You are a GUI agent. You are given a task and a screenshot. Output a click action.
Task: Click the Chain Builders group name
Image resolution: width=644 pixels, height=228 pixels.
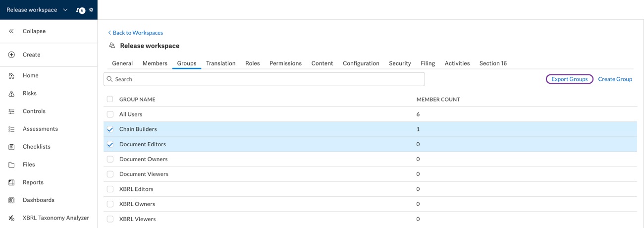tap(138, 129)
